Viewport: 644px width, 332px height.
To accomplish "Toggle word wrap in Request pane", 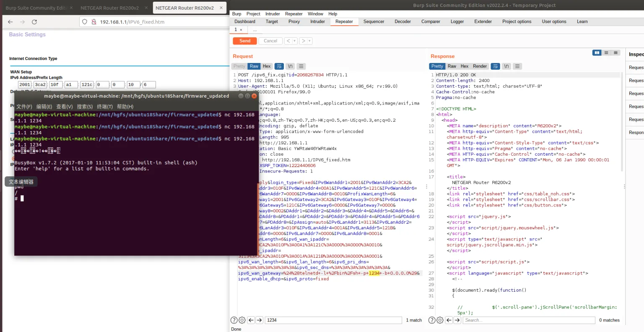I will [x=279, y=66].
